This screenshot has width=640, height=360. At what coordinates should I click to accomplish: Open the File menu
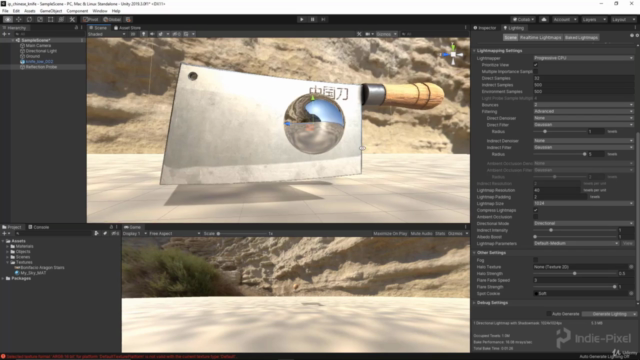tap(5, 11)
